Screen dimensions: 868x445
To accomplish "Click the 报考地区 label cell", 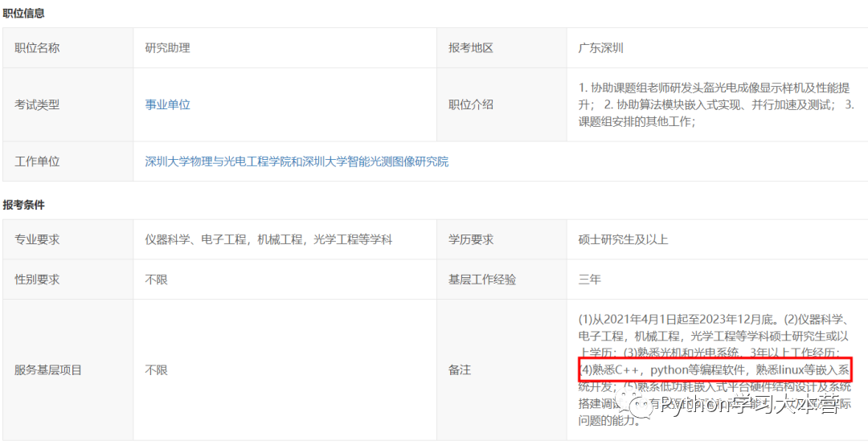I will [x=502, y=47].
